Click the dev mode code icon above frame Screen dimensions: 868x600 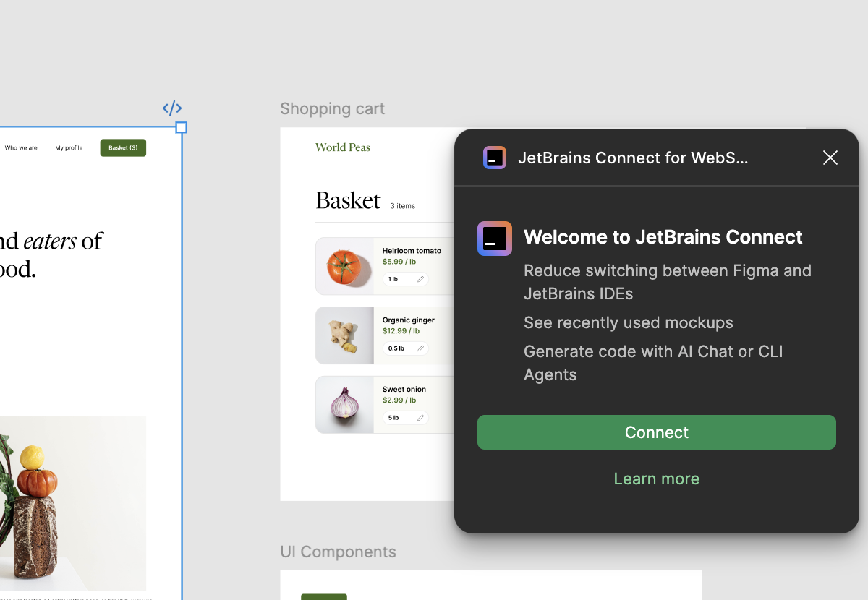172,108
